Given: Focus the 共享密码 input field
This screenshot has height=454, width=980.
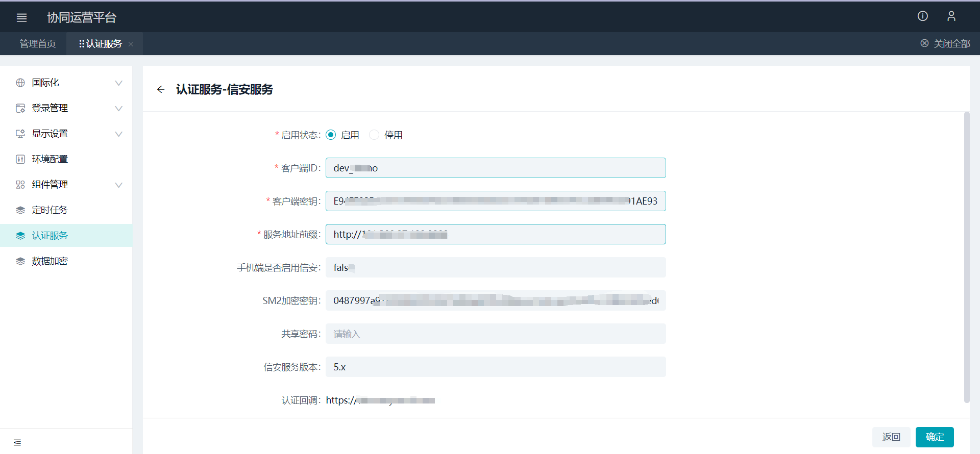Looking at the screenshot, I should click(495, 334).
